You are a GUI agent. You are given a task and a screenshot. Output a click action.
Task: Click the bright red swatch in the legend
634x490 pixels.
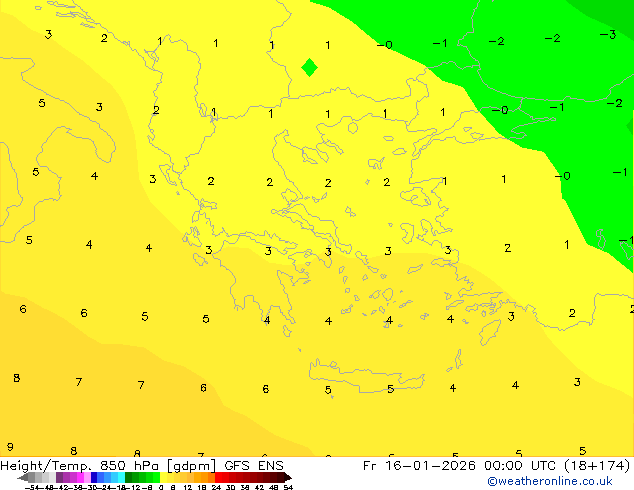point(219,477)
